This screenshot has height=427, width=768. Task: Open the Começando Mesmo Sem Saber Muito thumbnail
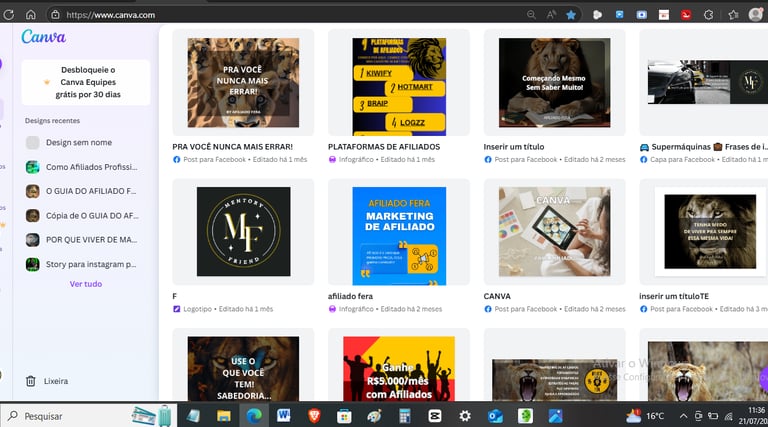tap(554, 82)
